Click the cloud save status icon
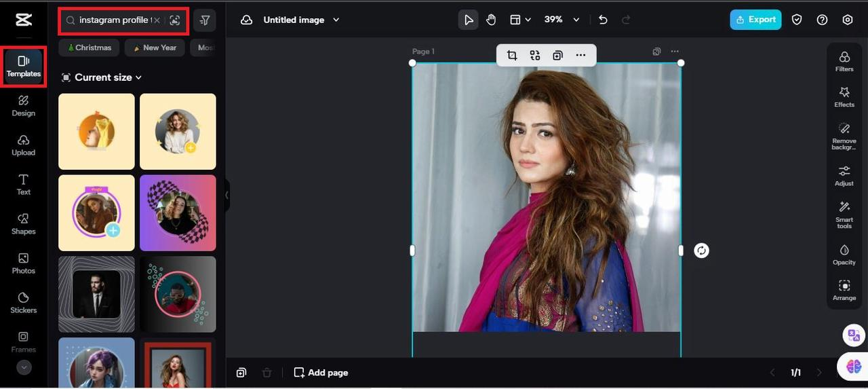Viewport: 868px width, 389px height. [246, 20]
